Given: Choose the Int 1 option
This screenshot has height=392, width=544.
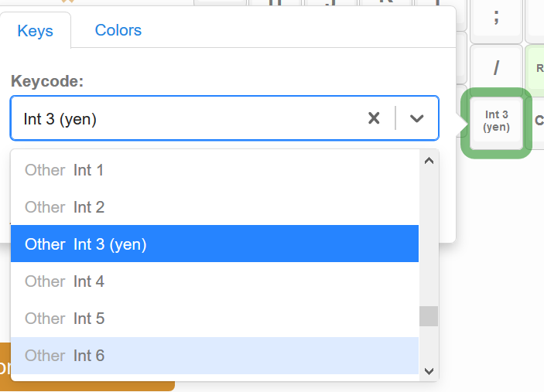Looking at the screenshot, I should click(214, 170).
